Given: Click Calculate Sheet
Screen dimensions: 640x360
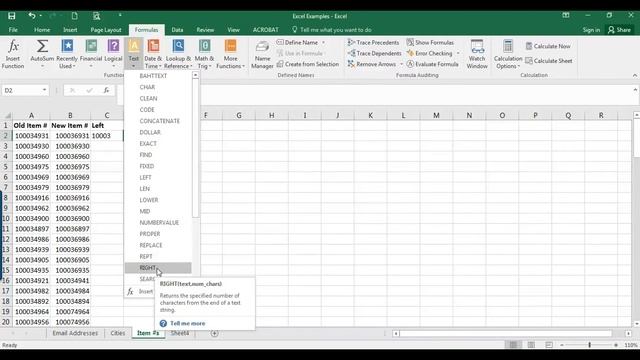Looking at the screenshot, I should pos(549,61).
